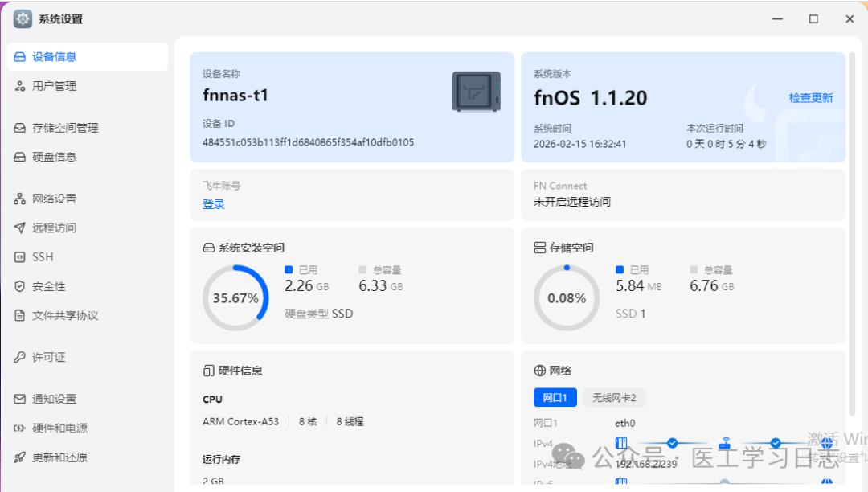The width and height of the screenshot is (868, 492).
Task: Open File Sharing Protocol (文件共享协议) entry
Action: point(64,315)
